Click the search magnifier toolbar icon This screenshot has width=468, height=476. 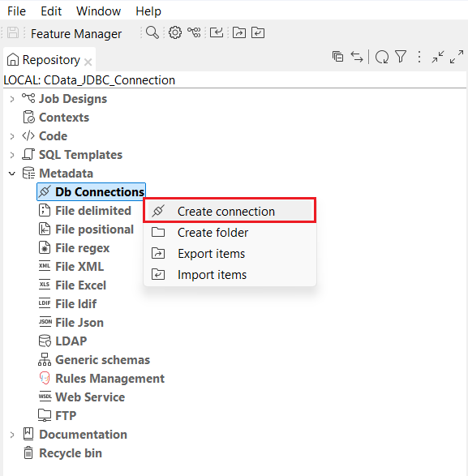(152, 32)
